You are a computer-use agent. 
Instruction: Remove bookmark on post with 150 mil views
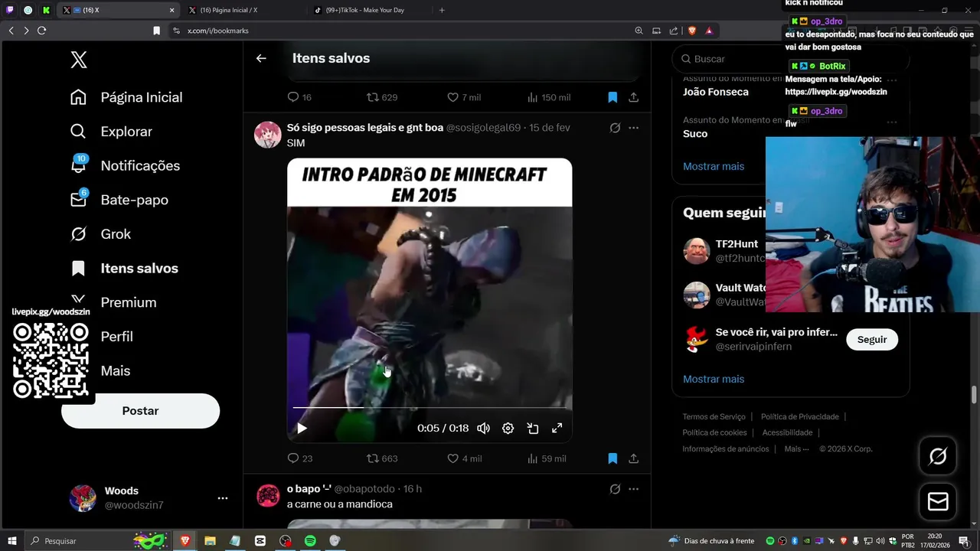(x=612, y=97)
